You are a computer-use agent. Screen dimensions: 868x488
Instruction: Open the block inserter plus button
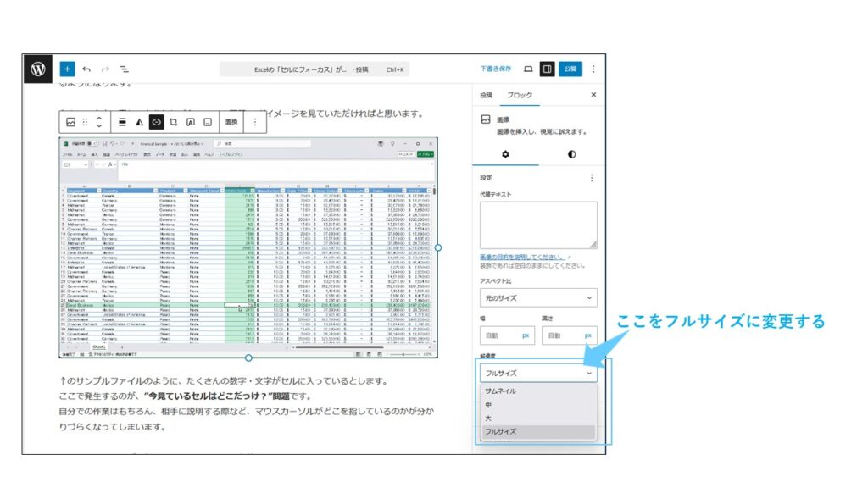(x=67, y=69)
